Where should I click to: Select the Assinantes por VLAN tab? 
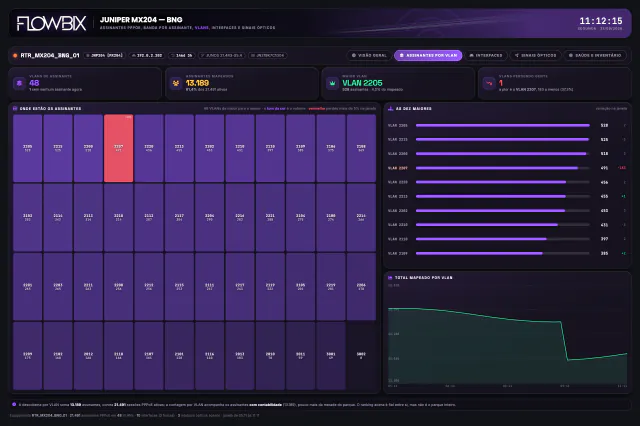[428, 55]
